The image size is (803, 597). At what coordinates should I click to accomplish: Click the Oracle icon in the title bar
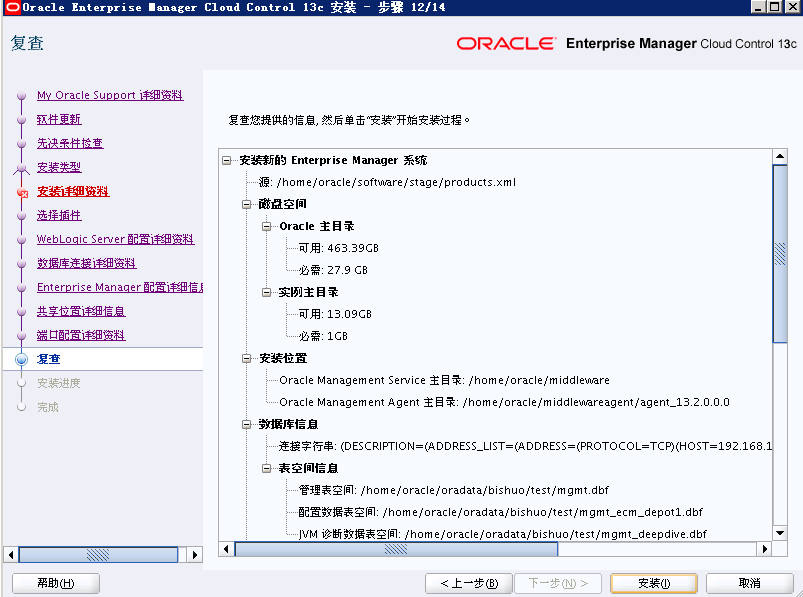click(11, 7)
